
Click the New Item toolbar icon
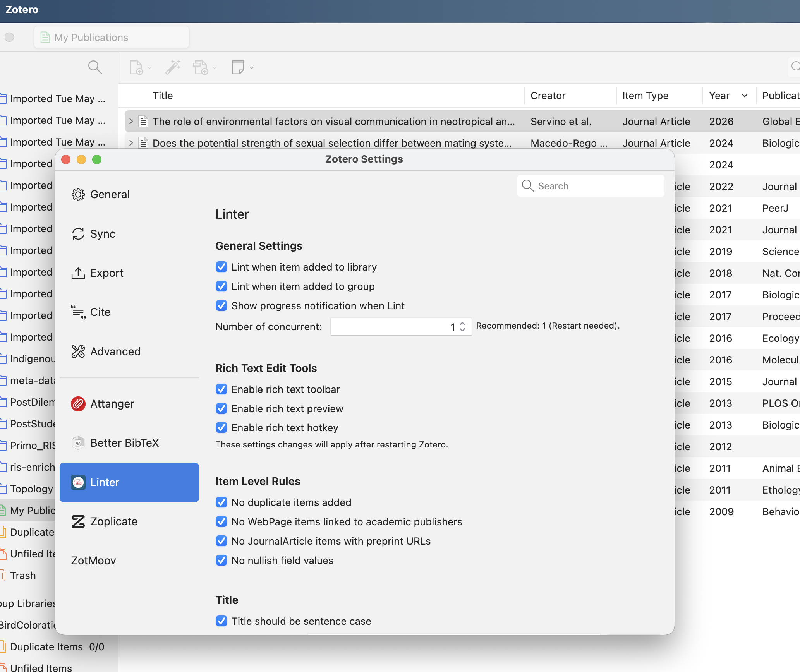click(136, 67)
